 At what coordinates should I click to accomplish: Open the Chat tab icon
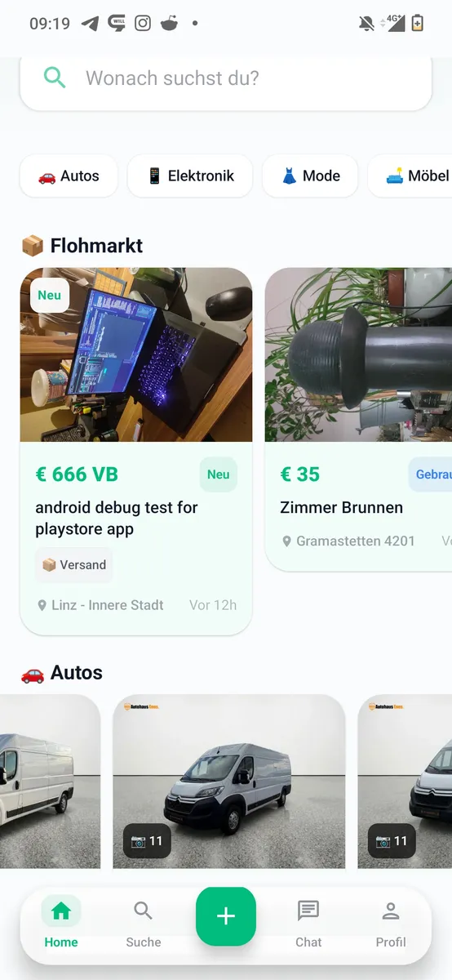(308, 911)
